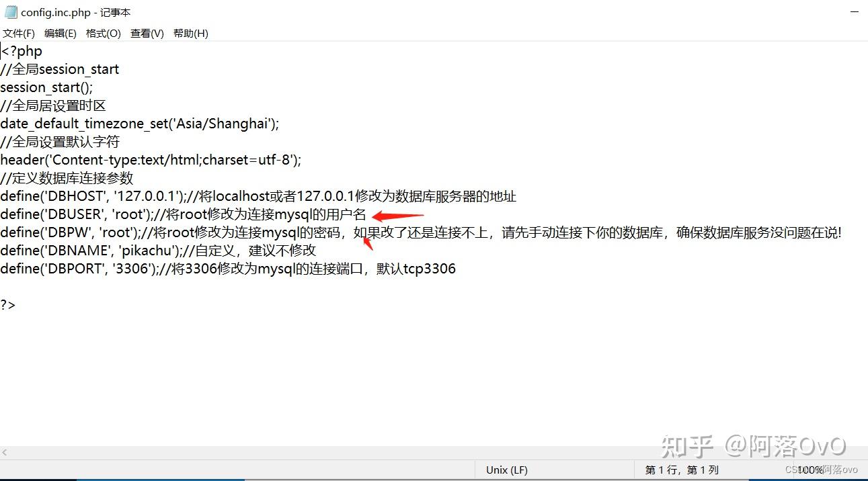Place cursor in '3306' DBPORT value
Viewport: 868px width, 481px height.
[128, 269]
